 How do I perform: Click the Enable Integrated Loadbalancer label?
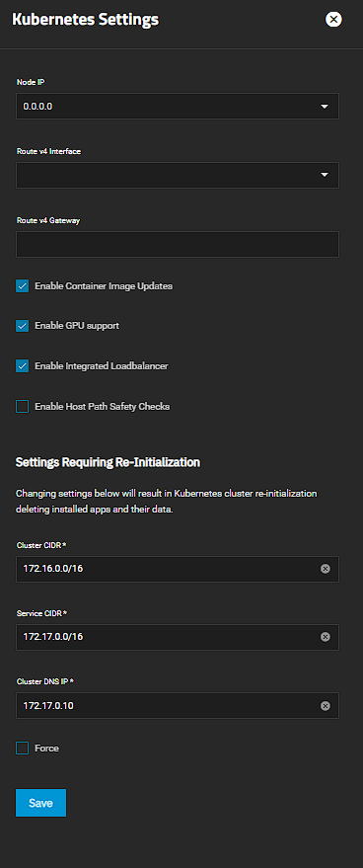[102, 366]
